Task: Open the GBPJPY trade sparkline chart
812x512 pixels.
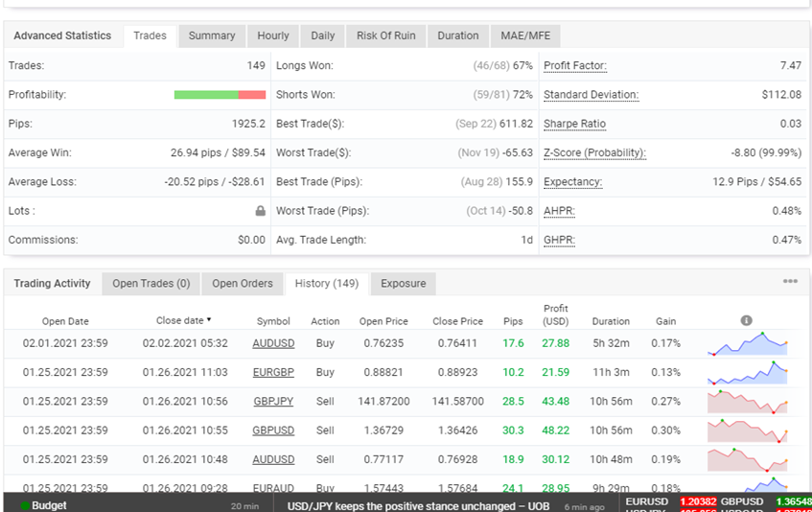Action: tap(747, 402)
